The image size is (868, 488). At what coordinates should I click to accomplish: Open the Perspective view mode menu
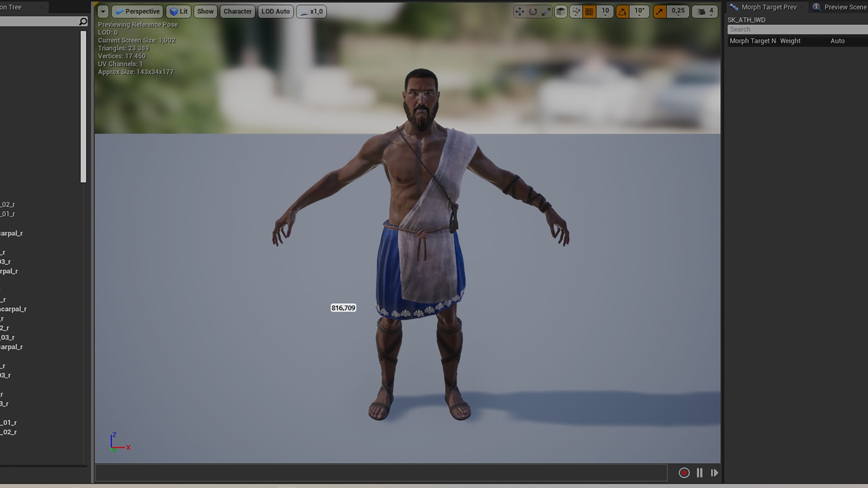(137, 12)
